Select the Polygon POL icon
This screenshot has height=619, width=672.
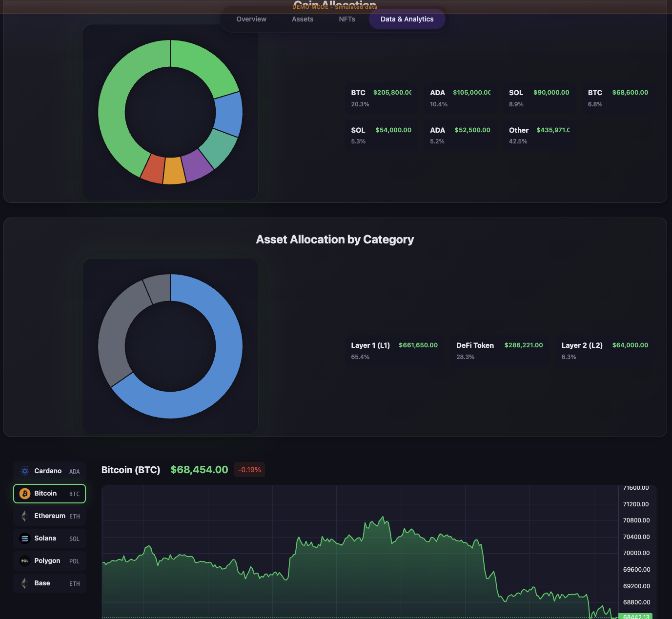point(24,560)
